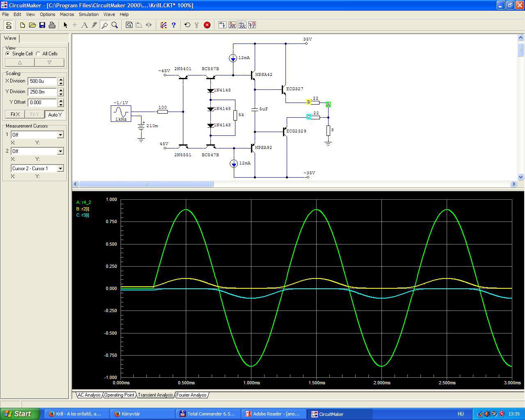This screenshot has height=420, width=525.
Task: Open Measurement Cursor 2 dropdown
Action: [60, 151]
